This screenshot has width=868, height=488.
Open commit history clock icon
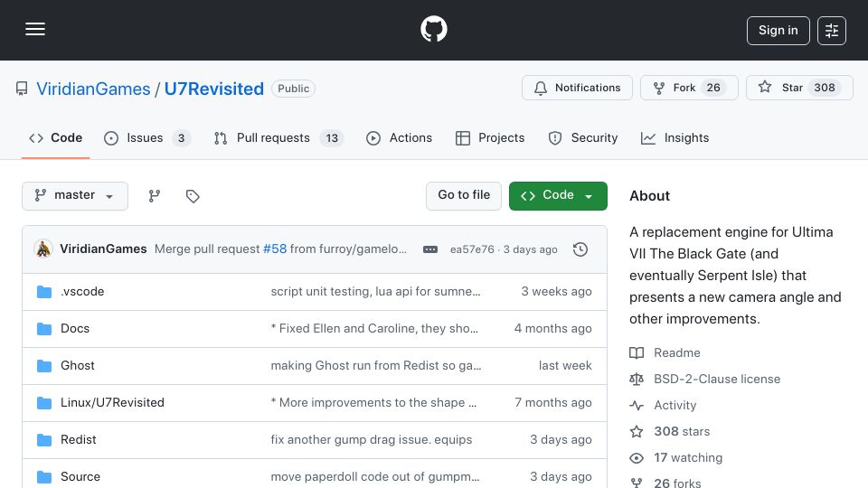coord(580,249)
